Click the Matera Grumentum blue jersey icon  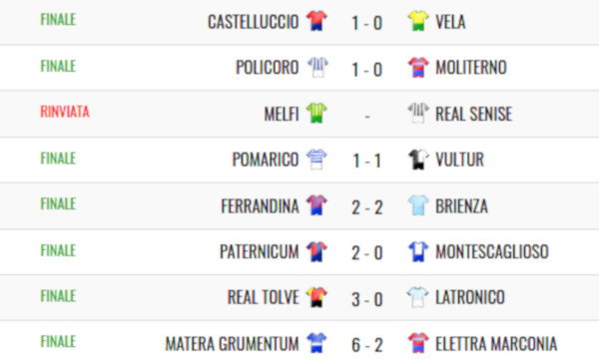point(316,343)
